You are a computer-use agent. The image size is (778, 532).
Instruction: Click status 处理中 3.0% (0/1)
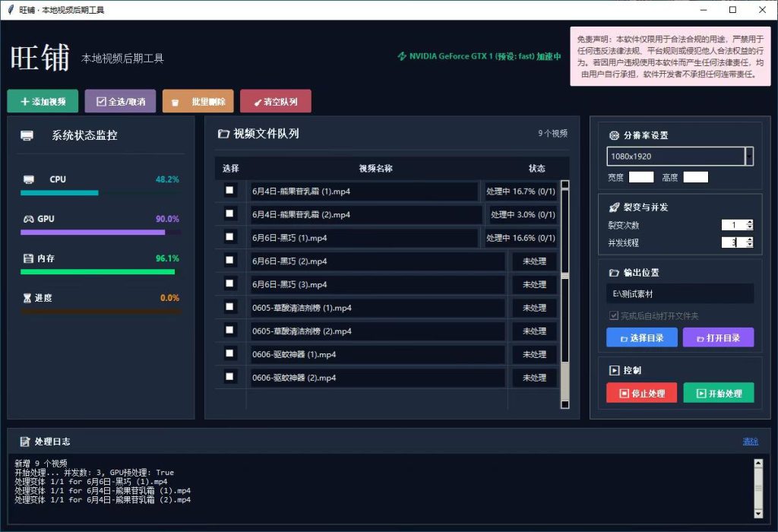point(523,214)
